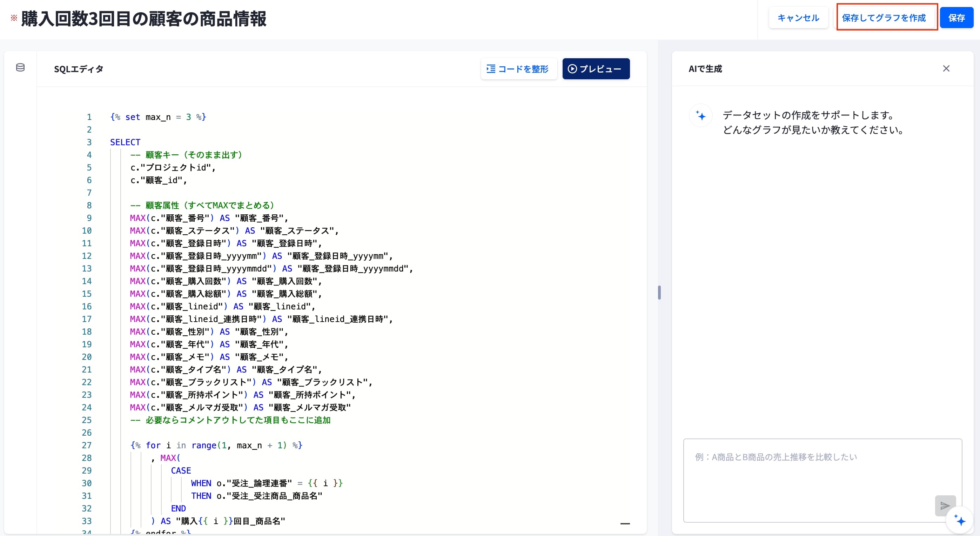Click the コードを整形 format code button

[x=518, y=69]
